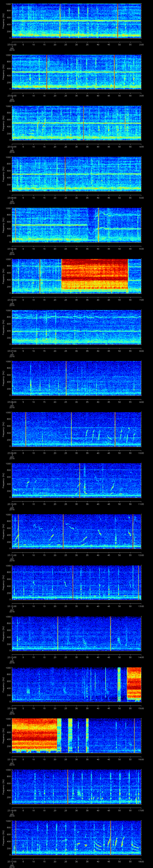Viewport: 153px width, 868px height.
Task: Click the '2:00' end time label
Action: 141,44
